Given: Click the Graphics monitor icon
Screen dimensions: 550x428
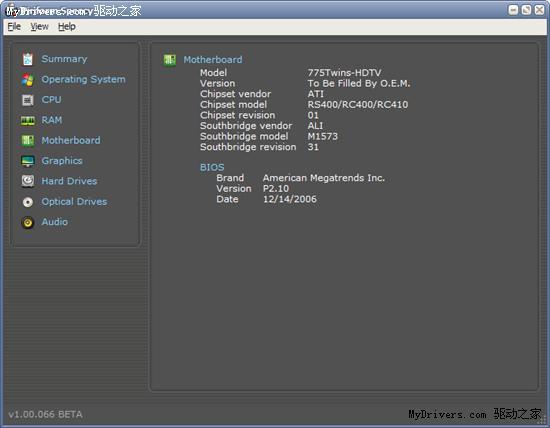Looking at the screenshot, I should [x=28, y=161].
